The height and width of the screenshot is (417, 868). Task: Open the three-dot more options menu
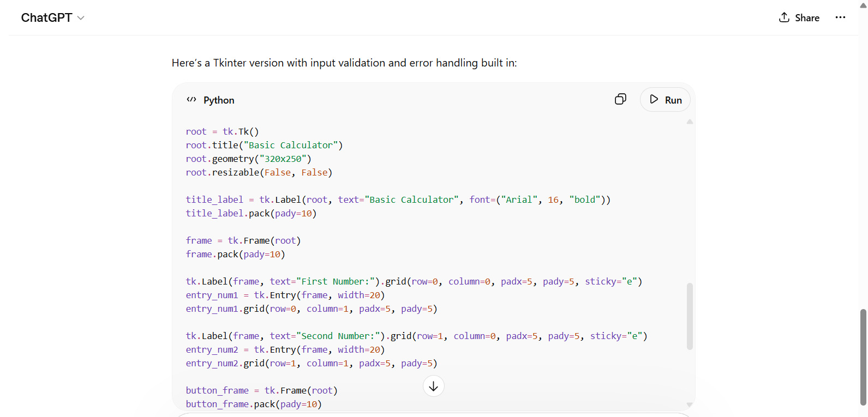point(840,17)
